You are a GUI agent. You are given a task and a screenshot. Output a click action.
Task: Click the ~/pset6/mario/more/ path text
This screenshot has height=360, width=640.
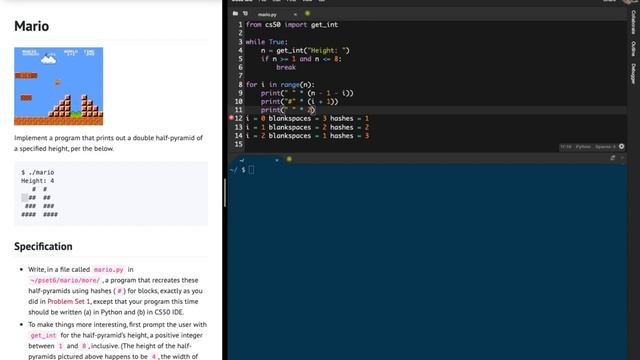65,280
